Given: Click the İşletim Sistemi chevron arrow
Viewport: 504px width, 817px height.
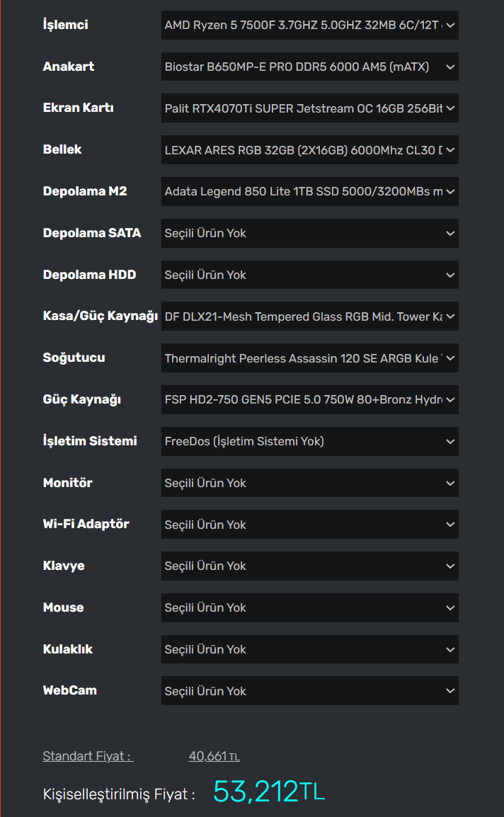Looking at the screenshot, I should 451,442.
